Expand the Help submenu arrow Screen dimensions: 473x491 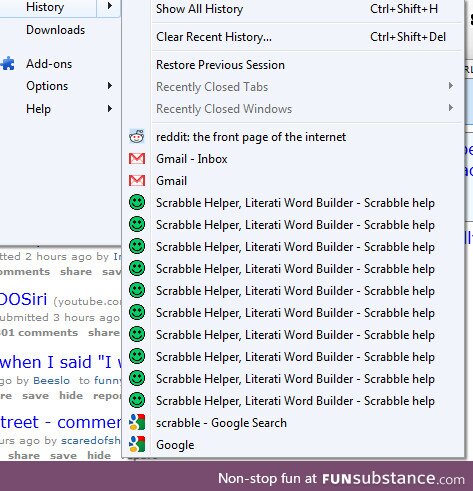pos(110,108)
